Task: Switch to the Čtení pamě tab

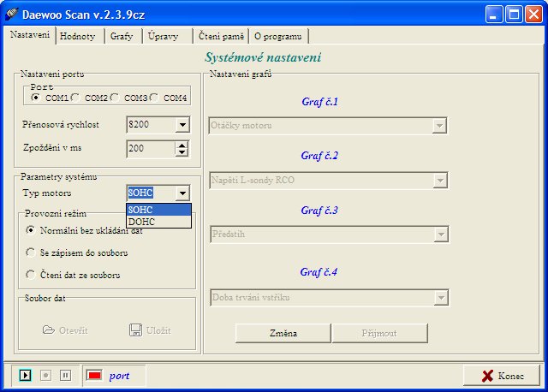Action: point(221,36)
